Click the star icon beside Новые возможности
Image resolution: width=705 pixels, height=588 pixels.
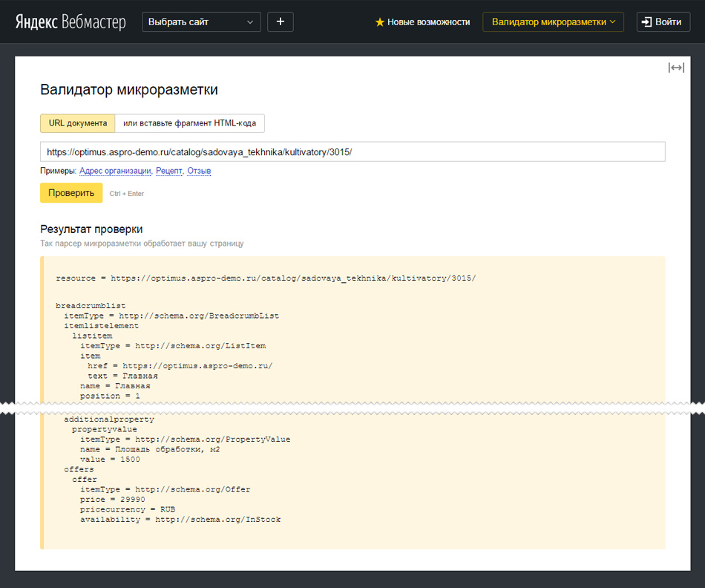(x=380, y=22)
